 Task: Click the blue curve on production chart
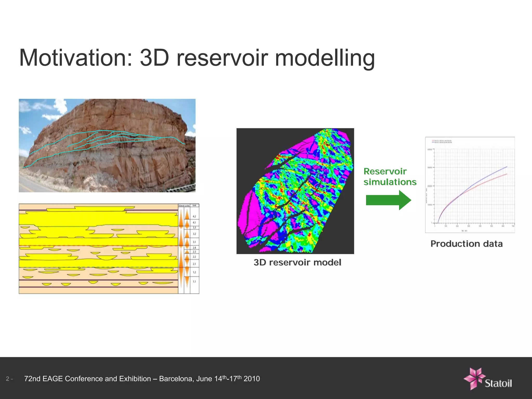click(494, 172)
